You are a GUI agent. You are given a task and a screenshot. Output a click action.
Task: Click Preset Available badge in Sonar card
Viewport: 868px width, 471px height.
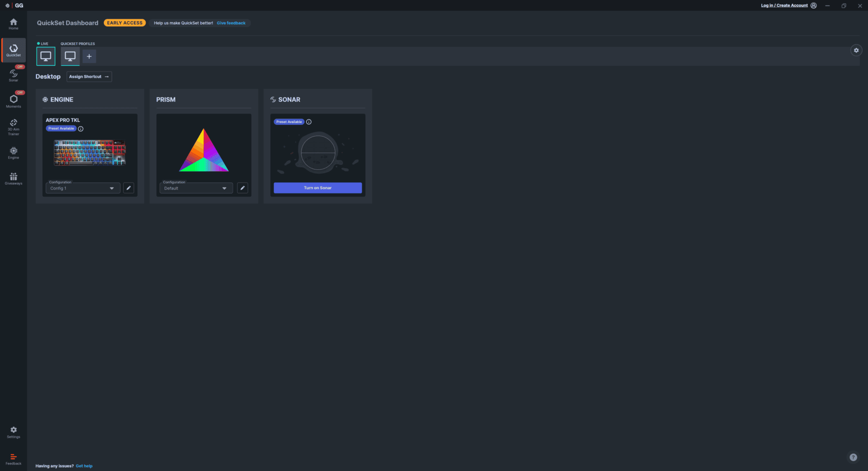point(289,122)
